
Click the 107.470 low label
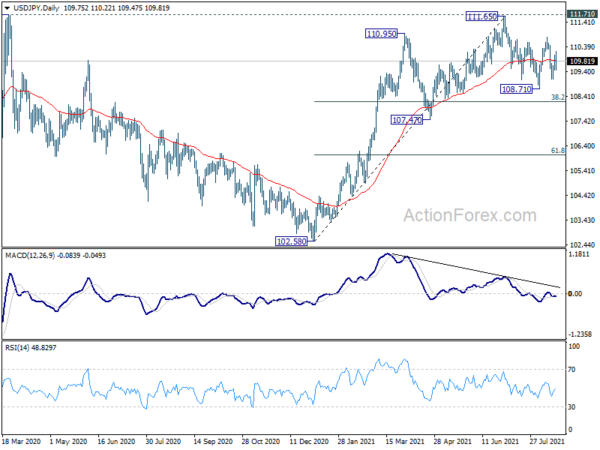(407, 120)
